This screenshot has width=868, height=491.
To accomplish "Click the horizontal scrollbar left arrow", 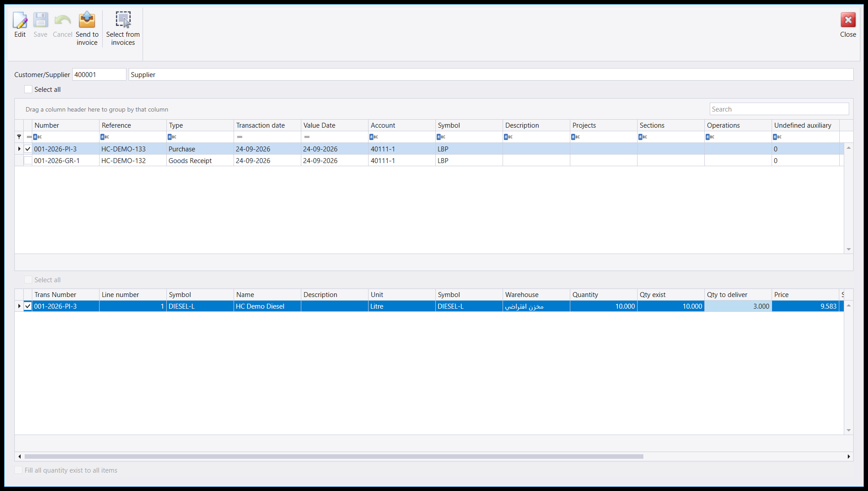I will click(19, 457).
